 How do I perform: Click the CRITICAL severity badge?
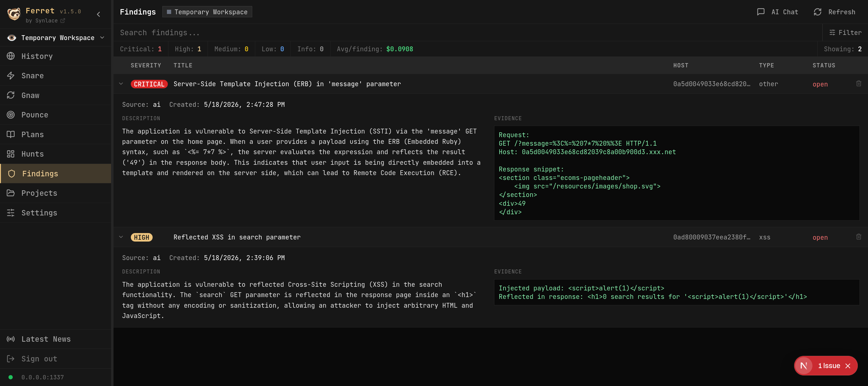pos(149,84)
